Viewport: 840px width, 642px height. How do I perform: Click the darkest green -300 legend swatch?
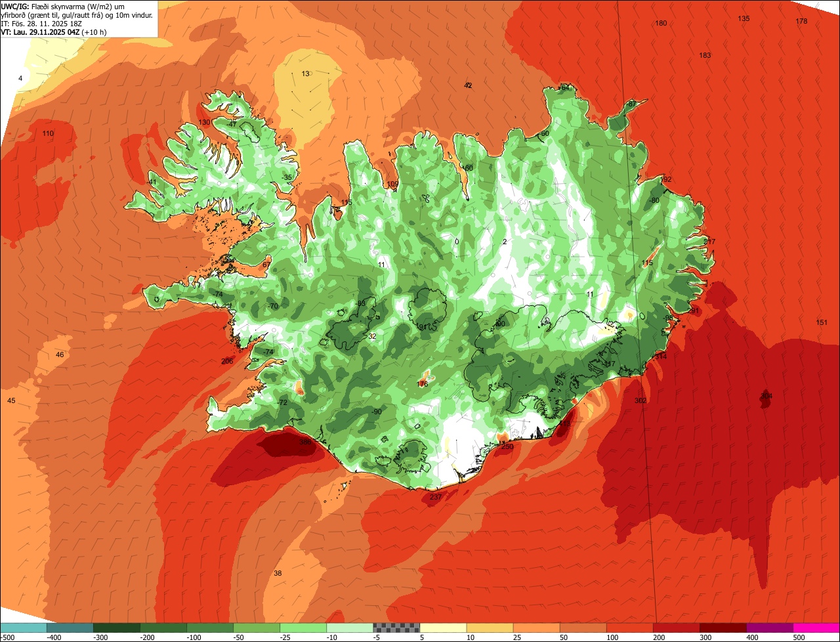click(x=116, y=628)
